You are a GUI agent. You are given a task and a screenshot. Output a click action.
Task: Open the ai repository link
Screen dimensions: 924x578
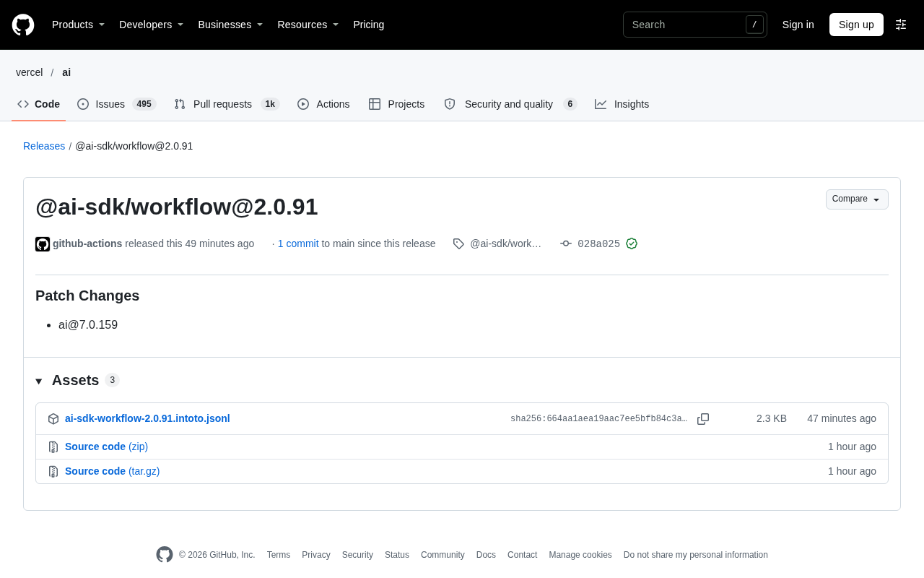pyautogui.click(x=66, y=72)
